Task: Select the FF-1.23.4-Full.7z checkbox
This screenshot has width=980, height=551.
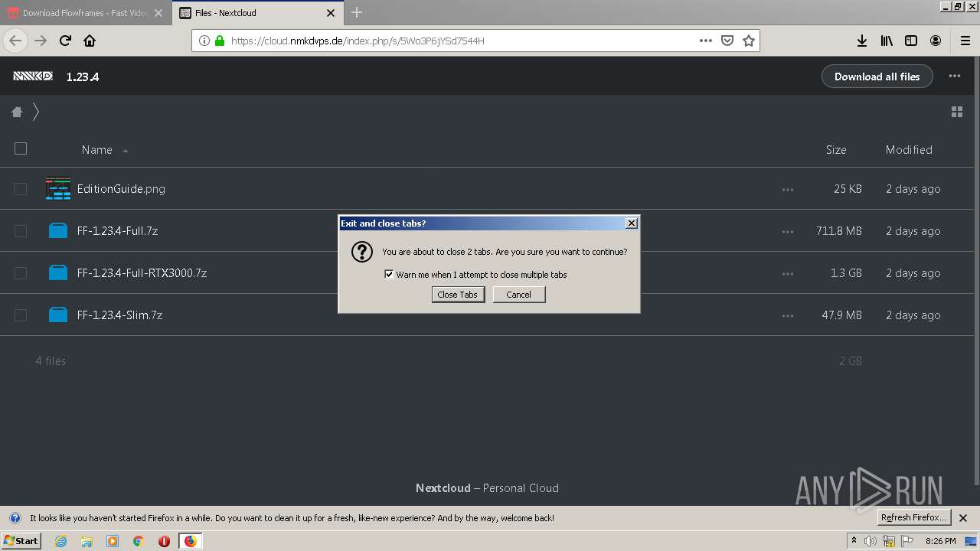Action: point(21,231)
